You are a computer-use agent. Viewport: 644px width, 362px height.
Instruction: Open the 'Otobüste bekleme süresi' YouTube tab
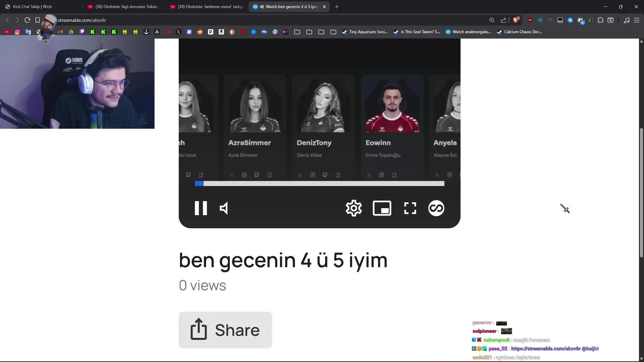pos(206,7)
